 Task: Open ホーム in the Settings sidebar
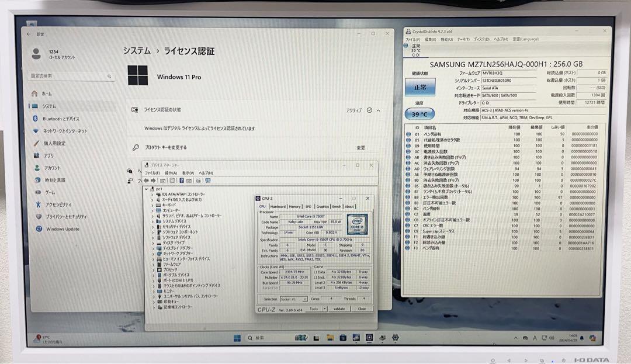tap(42, 93)
